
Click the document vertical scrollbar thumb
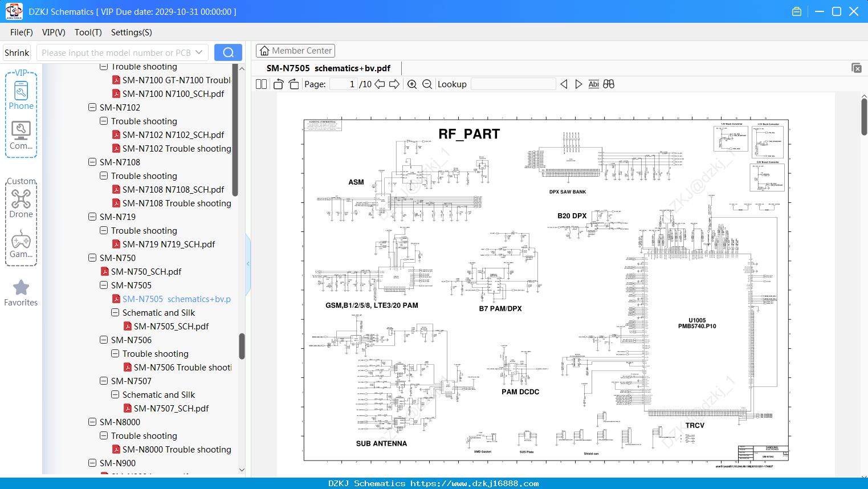click(864, 117)
